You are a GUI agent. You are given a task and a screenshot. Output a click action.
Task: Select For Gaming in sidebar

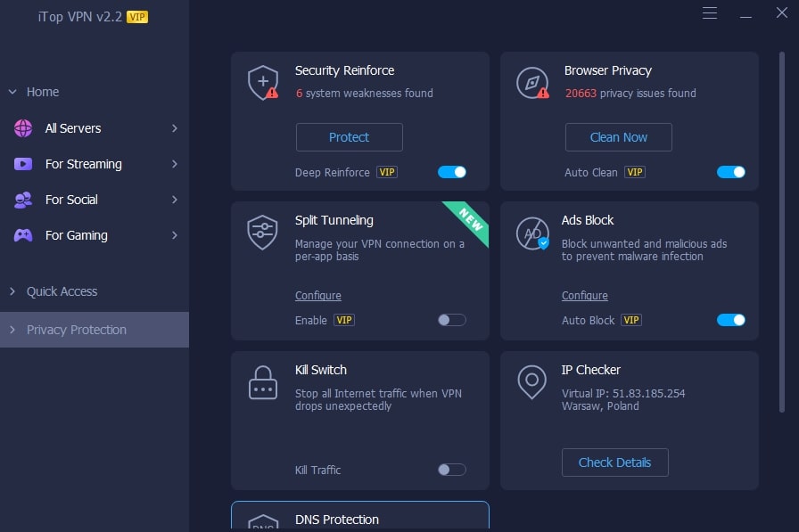[95, 235]
